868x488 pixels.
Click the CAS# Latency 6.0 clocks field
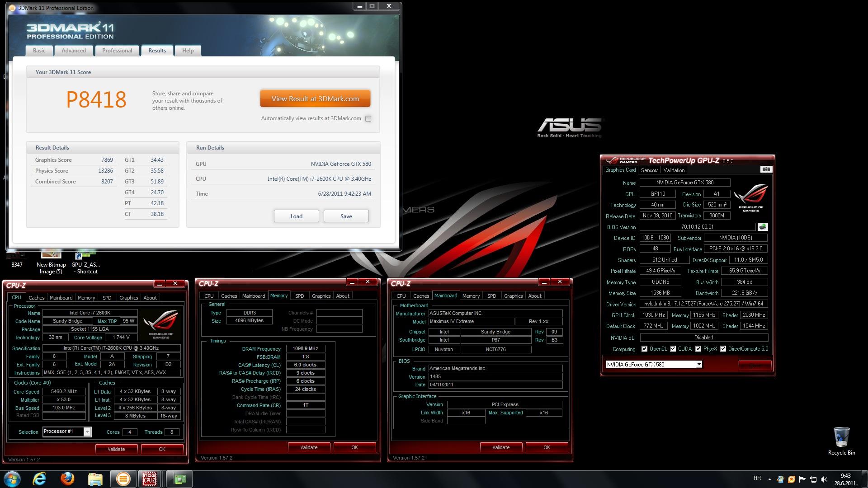click(306, 365)
